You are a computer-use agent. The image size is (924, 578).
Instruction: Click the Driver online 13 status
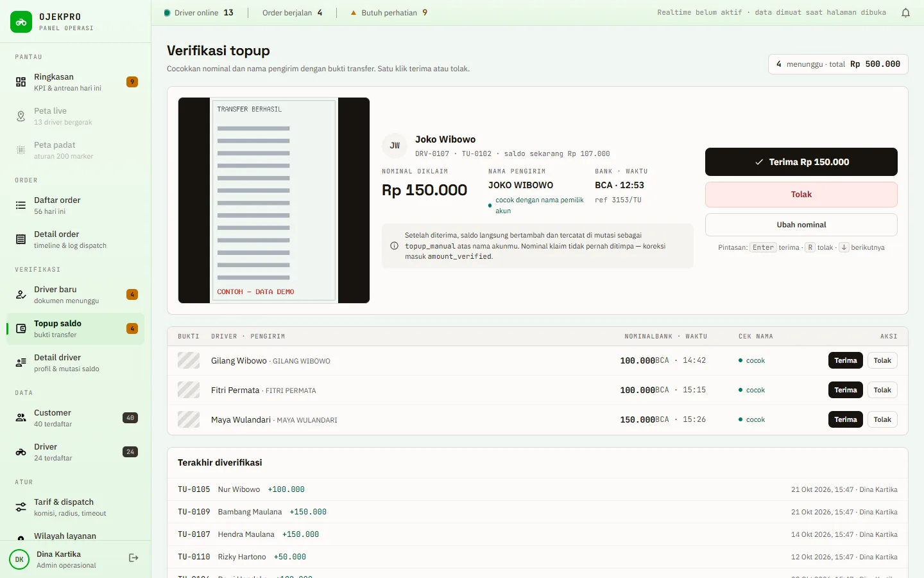[x=199, y=13]
